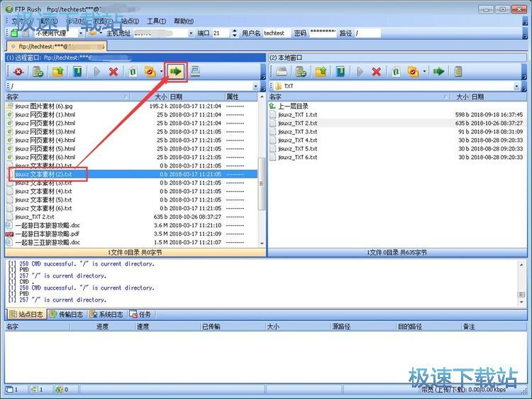
Task: Click the local refresh list icon
Action: click(x=301, y=72)
